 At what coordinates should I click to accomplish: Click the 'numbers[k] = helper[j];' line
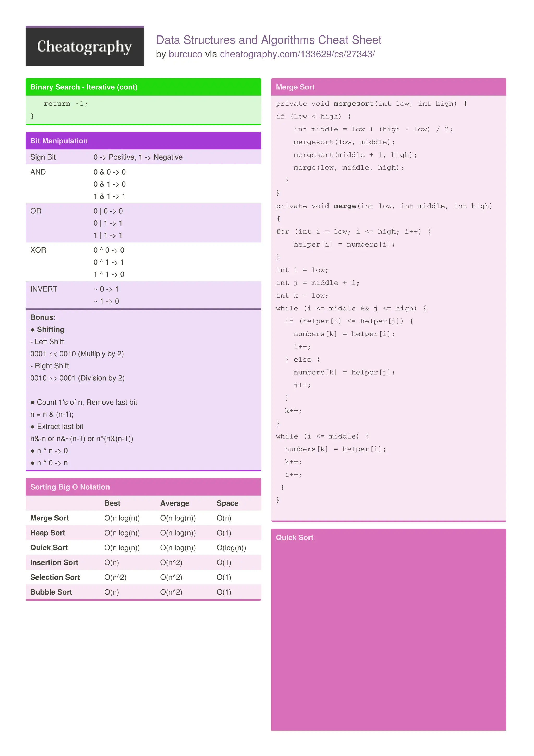[x=344, y=373]
